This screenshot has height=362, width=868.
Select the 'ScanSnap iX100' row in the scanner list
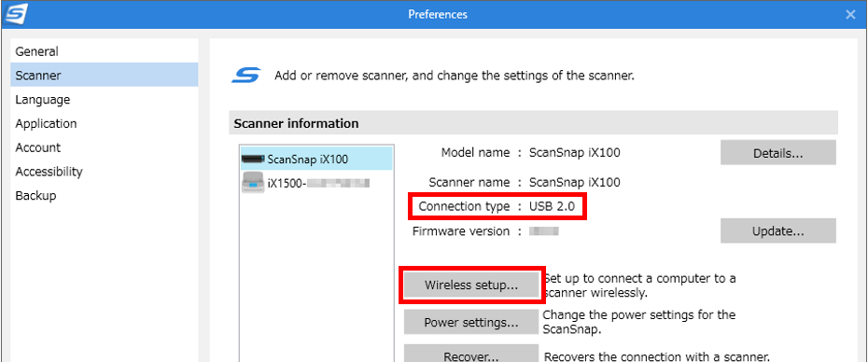(316, 160)
